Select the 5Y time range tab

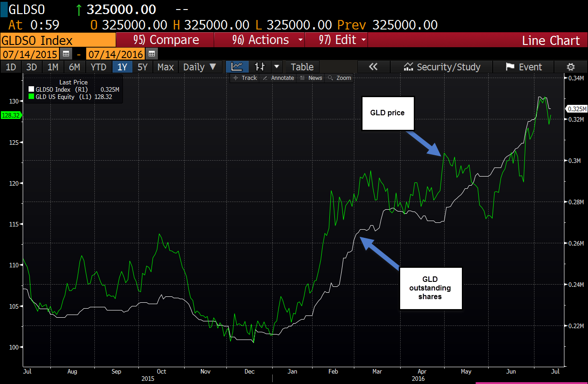point(142,67)
